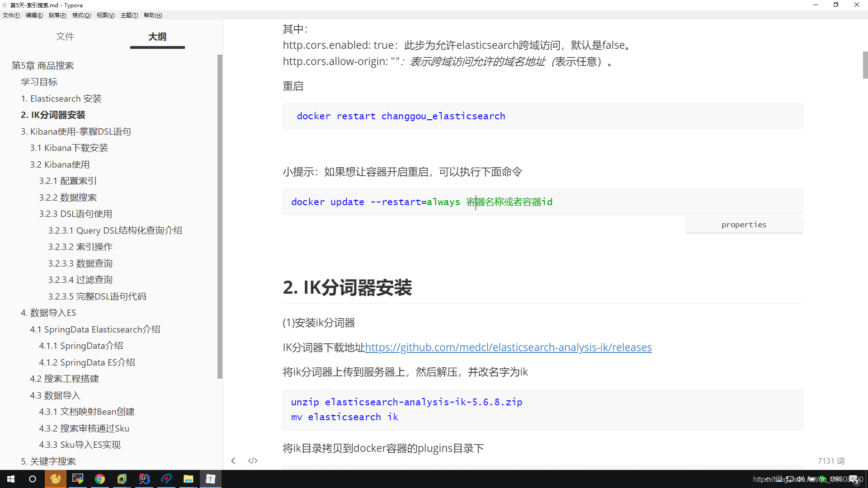Jump to 3. Kibana使用-掌握DSL语句
Image resolution: width=868 pixels, height=488 pixels.
point(76,131)
